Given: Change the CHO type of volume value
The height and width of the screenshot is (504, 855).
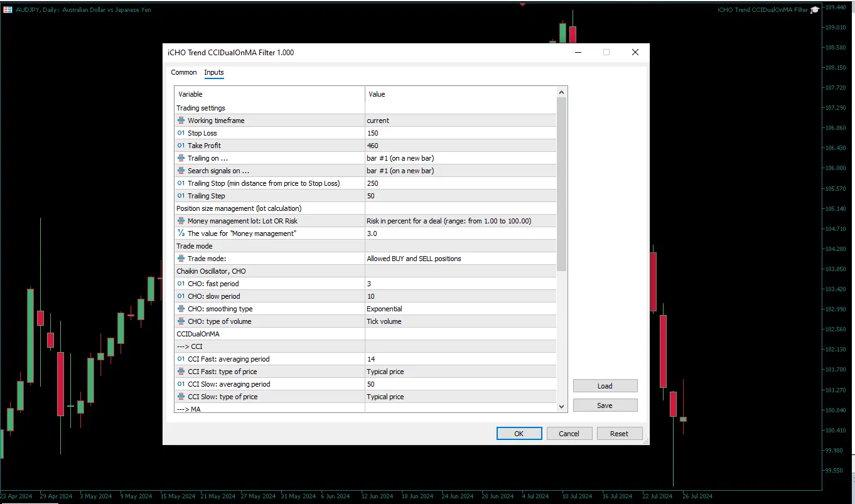Looking at the screenshot, I should [x=460, y=321].
